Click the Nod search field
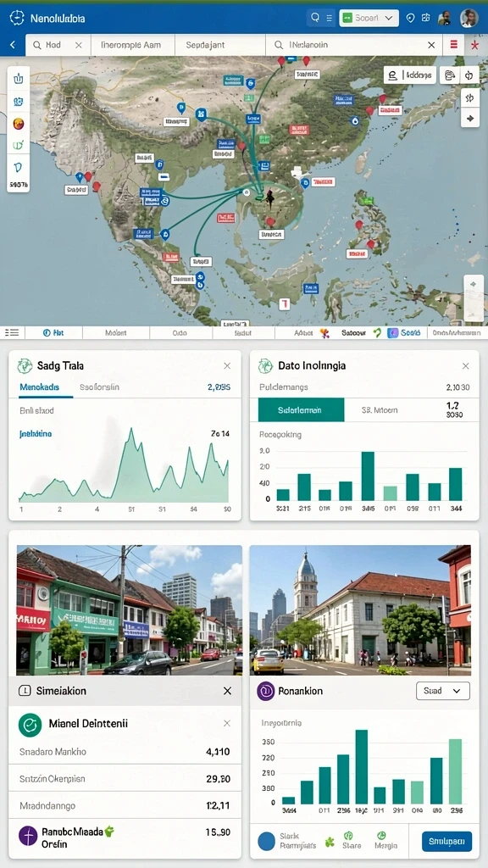 tap(58, 45)
